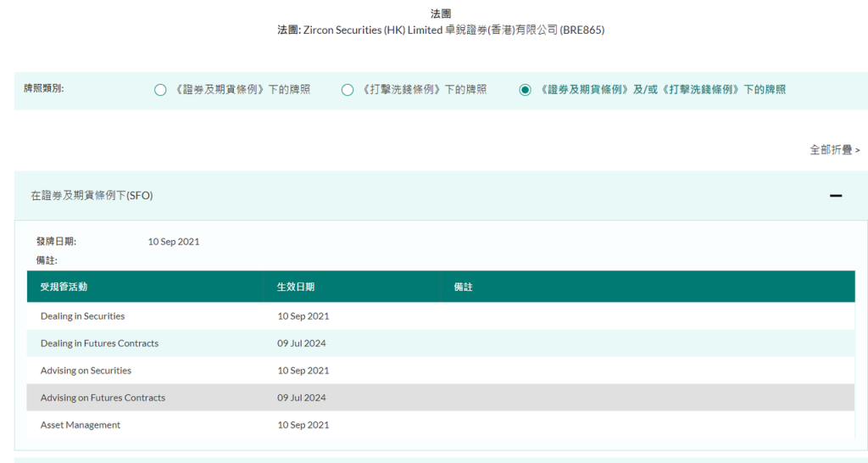Screen dimensions: 868x463
Task: Select the 《證券及期貨條例》下的牌照 radio button
Action: [x=160, y=90]
